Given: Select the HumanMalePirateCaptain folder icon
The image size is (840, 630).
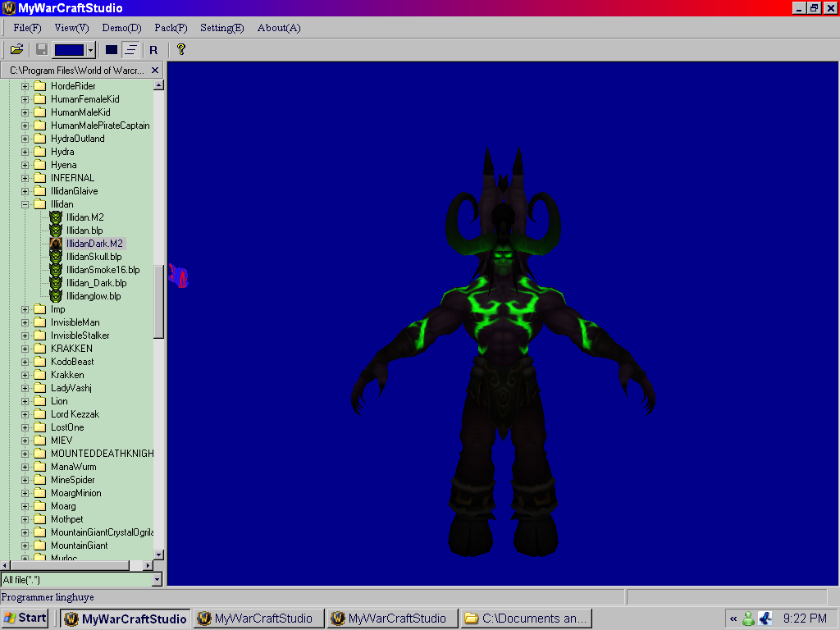Looking at the screenshot, I should (x=39, y=126).
